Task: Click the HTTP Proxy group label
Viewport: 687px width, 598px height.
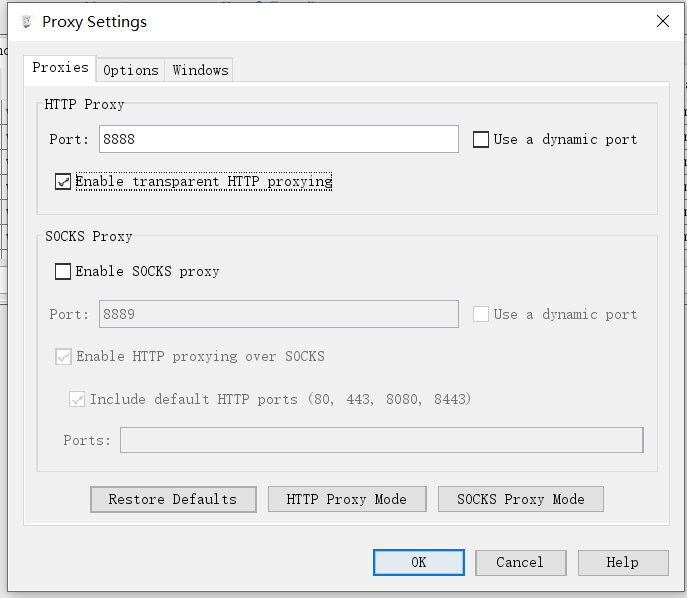Action: [x=84, y=104]
